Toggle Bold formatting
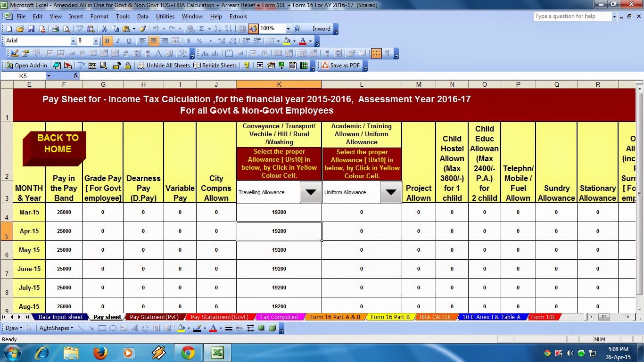Screen dimensions: 644x362 (107, 41)
